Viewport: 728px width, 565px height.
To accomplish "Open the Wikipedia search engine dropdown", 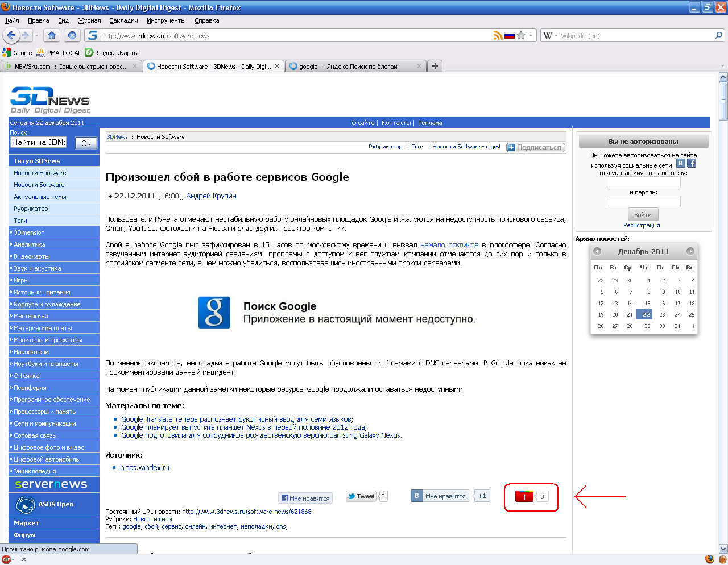I will tap(549, 35).
